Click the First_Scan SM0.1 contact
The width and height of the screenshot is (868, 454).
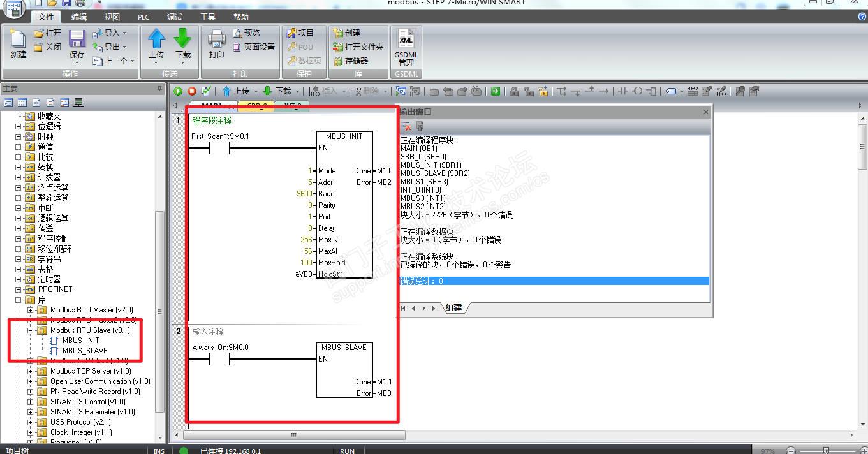click(x=219, y=148)
